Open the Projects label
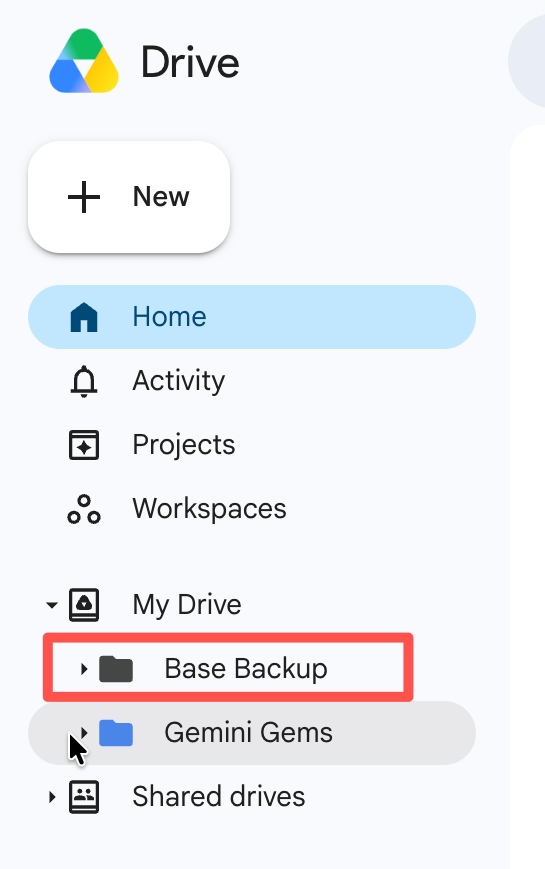This screenshot has width=545, height=869. pyautogui.click(x=184, y=444)
